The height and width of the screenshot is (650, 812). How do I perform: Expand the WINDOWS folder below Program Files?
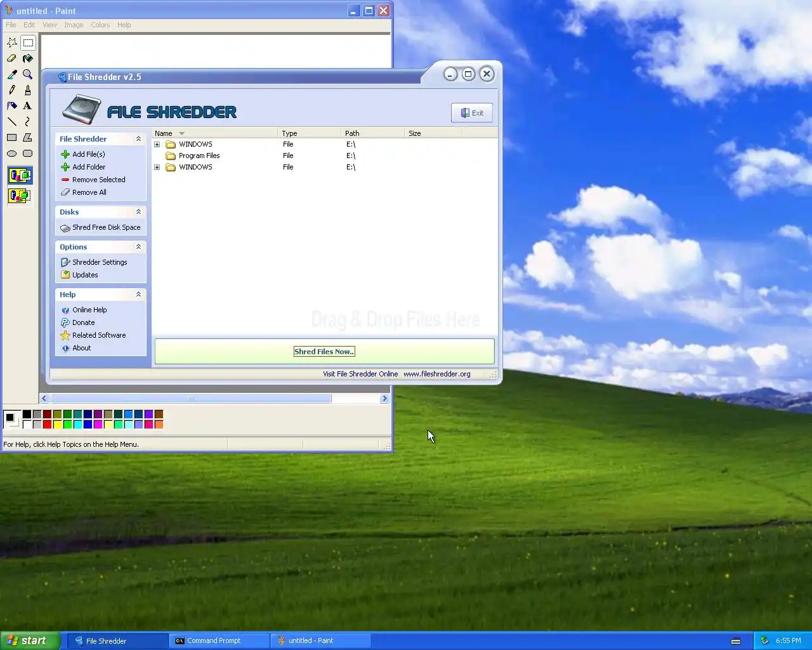(157, 167)
